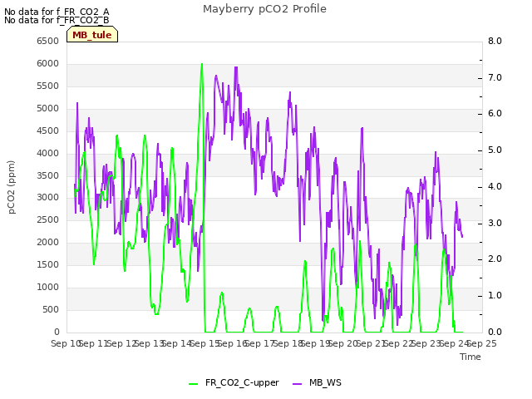Click the 1000 y-axis tick label

(x=48, y=287)
